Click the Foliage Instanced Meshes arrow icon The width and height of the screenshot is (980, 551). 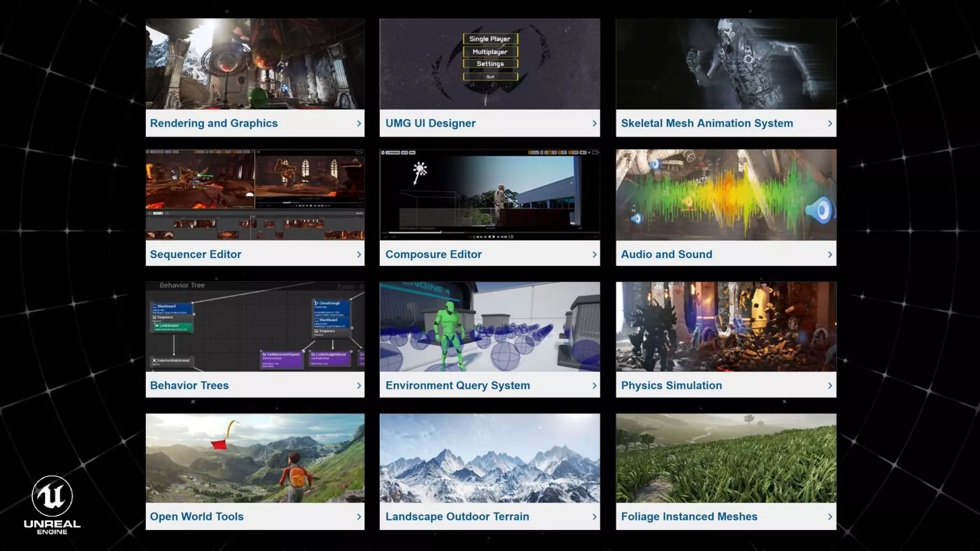pos(830,517)
